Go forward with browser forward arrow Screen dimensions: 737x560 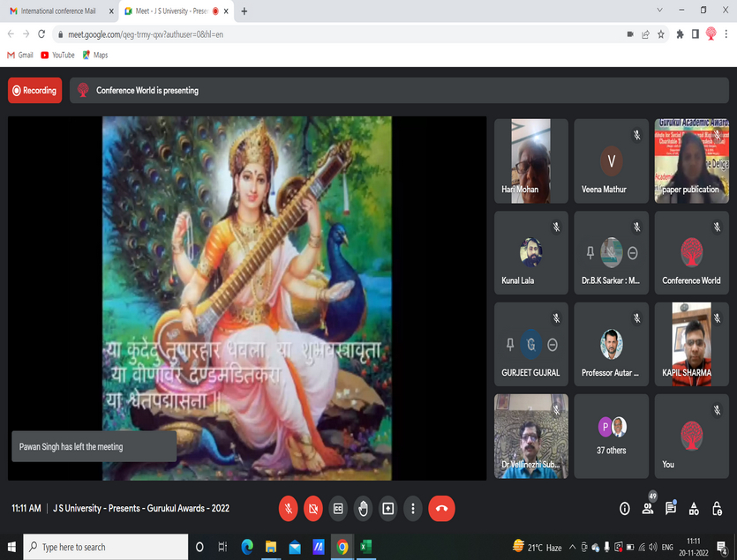(26, 34)
